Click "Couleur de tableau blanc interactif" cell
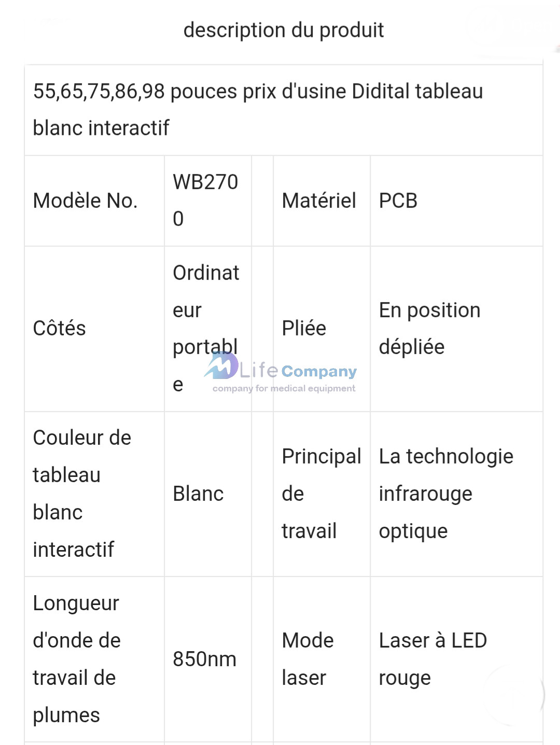Screen dimensions: 560x745 [82, 494]
